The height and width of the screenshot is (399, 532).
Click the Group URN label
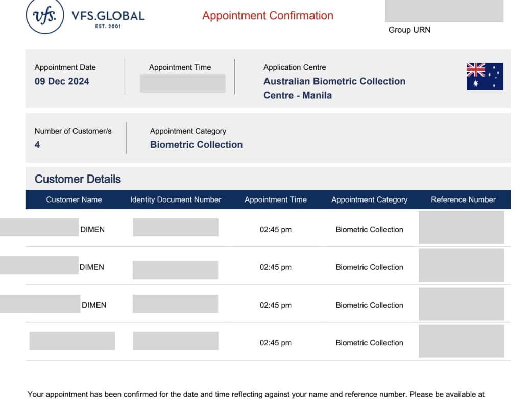pos(409,30)
